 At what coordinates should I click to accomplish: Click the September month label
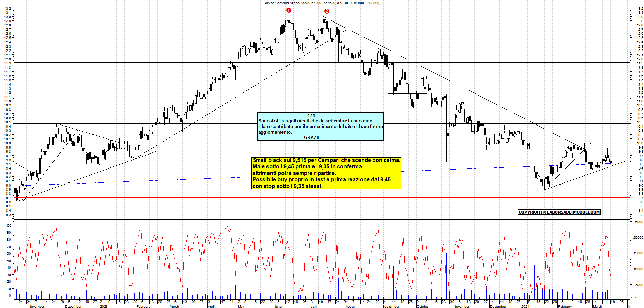click(391, 306)
